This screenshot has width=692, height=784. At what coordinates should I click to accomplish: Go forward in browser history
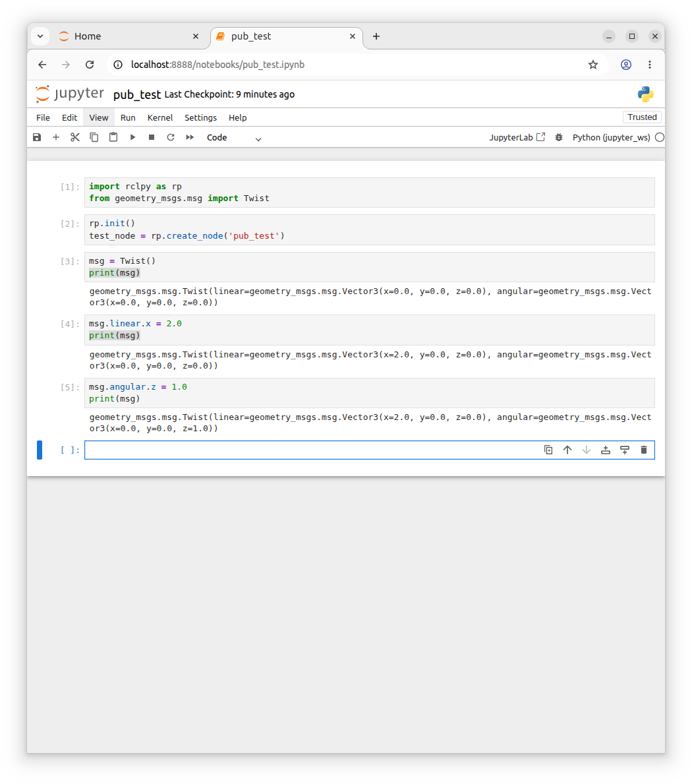(x=66, y=65)
